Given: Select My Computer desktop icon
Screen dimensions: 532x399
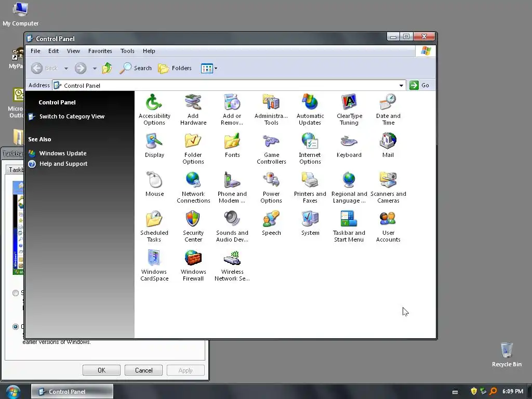Looking at the screenshot, I should click(x=20, y=14).
